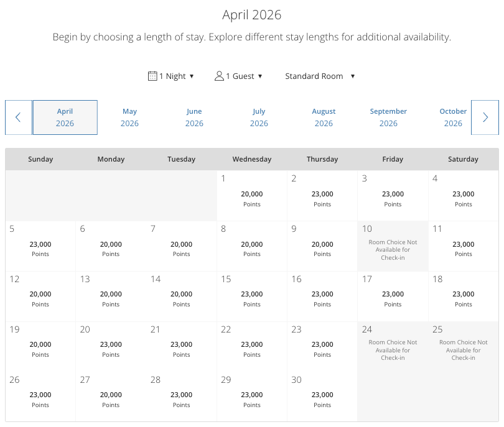Image resolution: width=504 pixels, height=427 pixels.
Task: Select the June 2026 month tab
Action: pos(194,117)
